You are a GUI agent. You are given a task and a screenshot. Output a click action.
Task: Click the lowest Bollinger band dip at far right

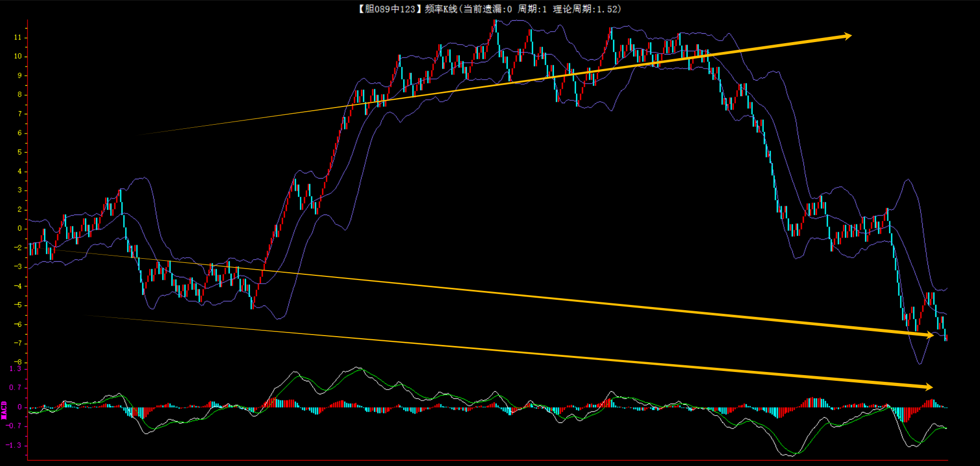(x=919, y=363)
